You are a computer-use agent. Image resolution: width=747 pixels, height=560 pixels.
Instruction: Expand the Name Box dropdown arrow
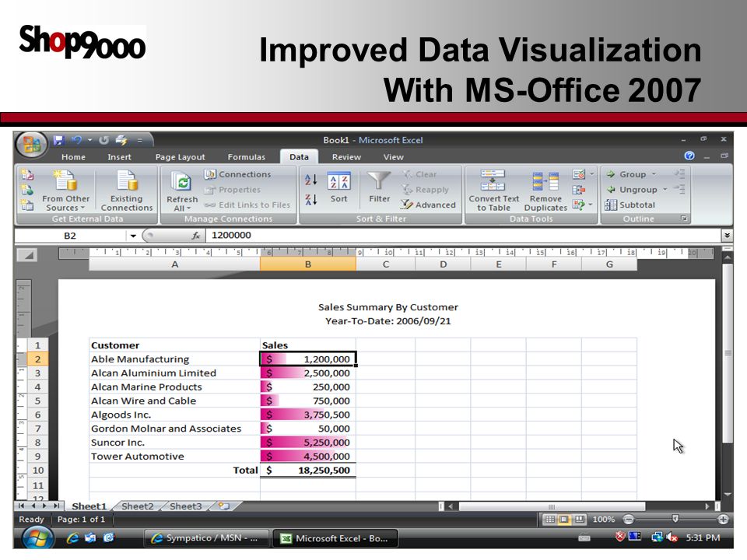click(x=133, y=236)
